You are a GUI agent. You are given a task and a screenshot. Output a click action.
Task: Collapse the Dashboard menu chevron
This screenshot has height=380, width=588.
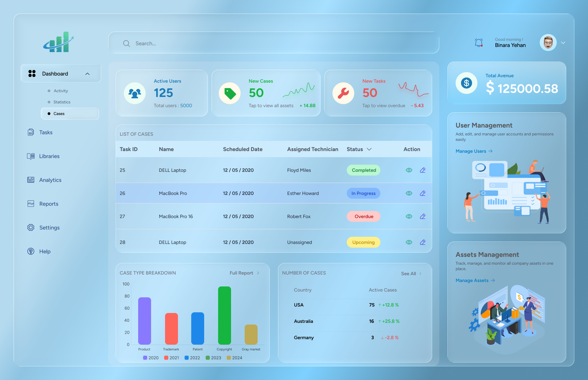tap(87, 73)
